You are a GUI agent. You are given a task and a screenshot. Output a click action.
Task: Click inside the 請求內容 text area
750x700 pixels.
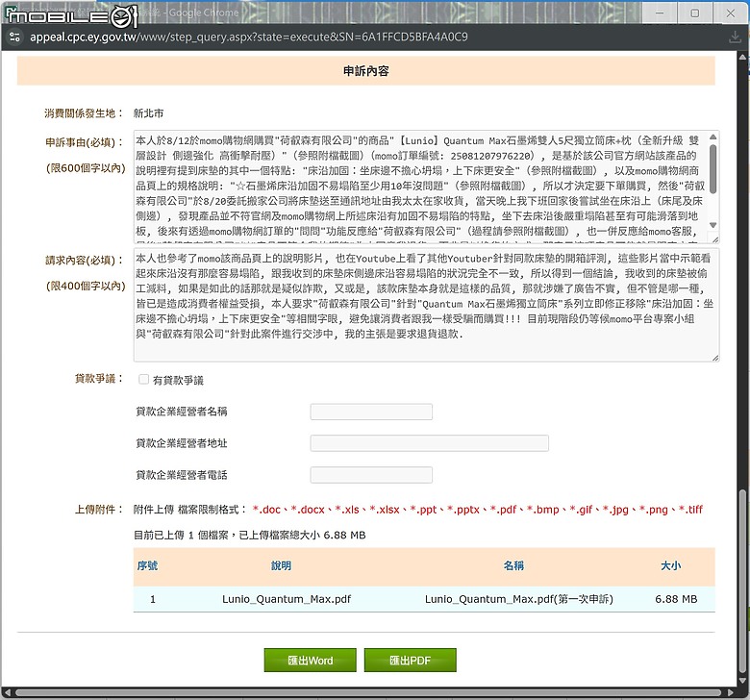coord(426,304)
